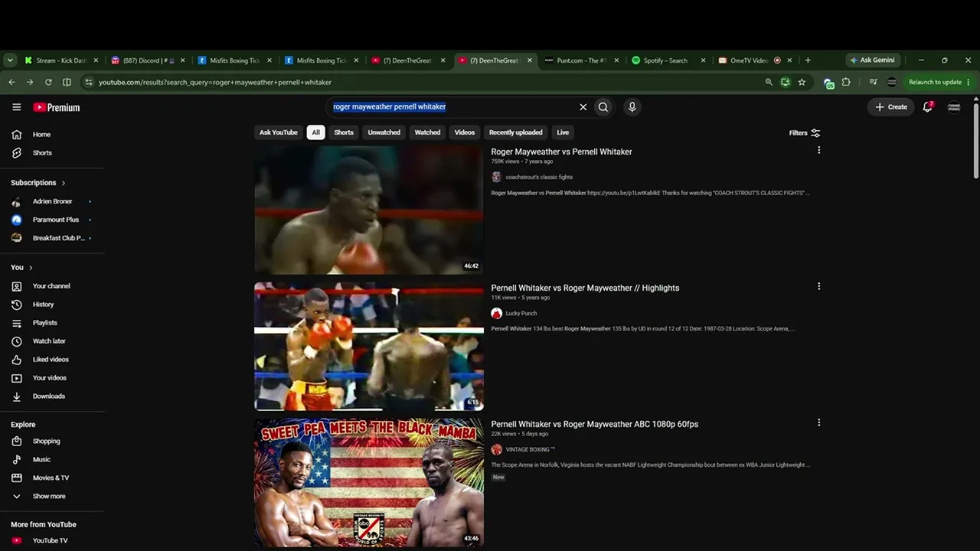Select the Recently uploaded filter chip
The width and height of the screenshot is (980, 551).
(x=515, y=132)
